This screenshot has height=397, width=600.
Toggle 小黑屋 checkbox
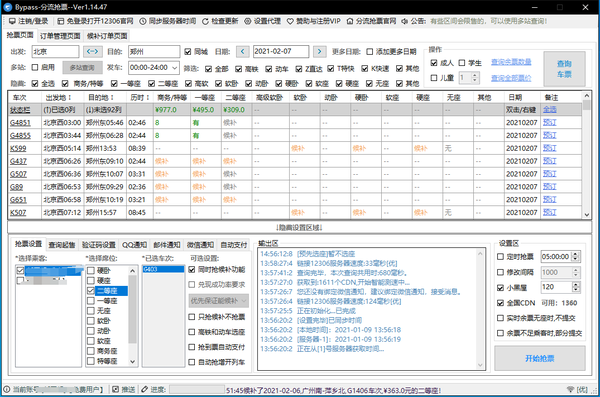click(500, 287)
